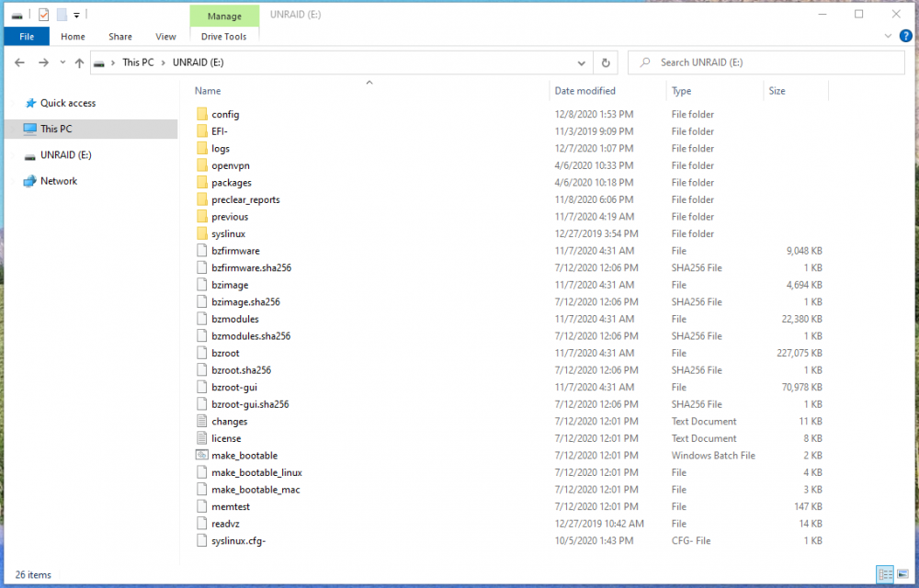Select the bzroot-gui file name

click(x=234, y=387)
